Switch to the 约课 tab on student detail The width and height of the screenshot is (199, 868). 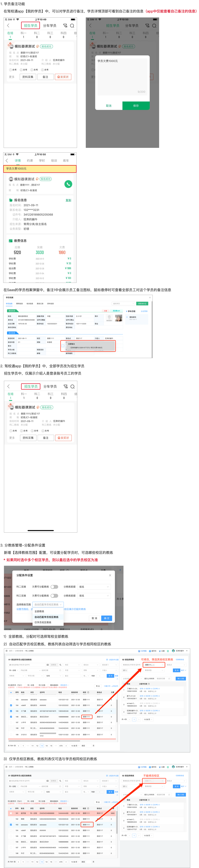coord(30,160)
